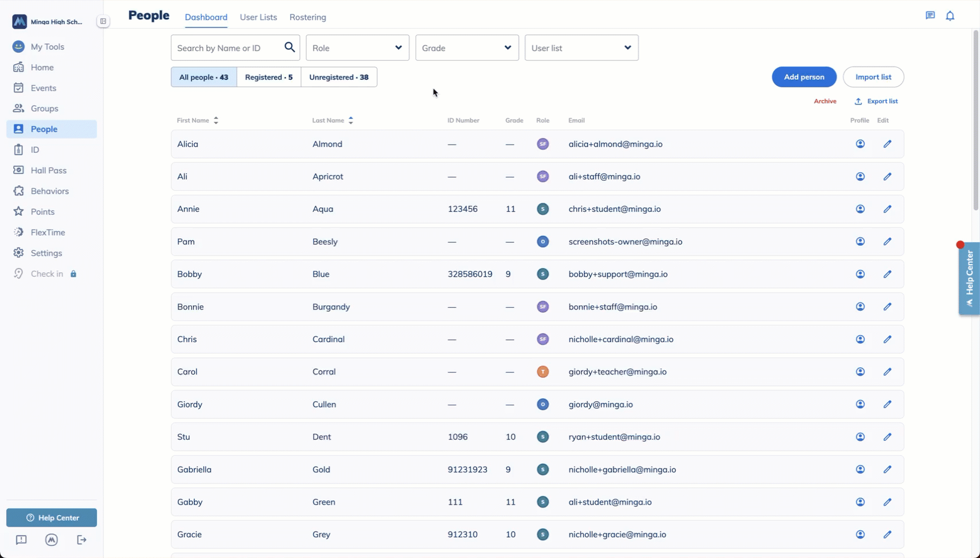Switch to Rostering tab
This screenshot has width=980, height=558.
click(x=308, y=17)
